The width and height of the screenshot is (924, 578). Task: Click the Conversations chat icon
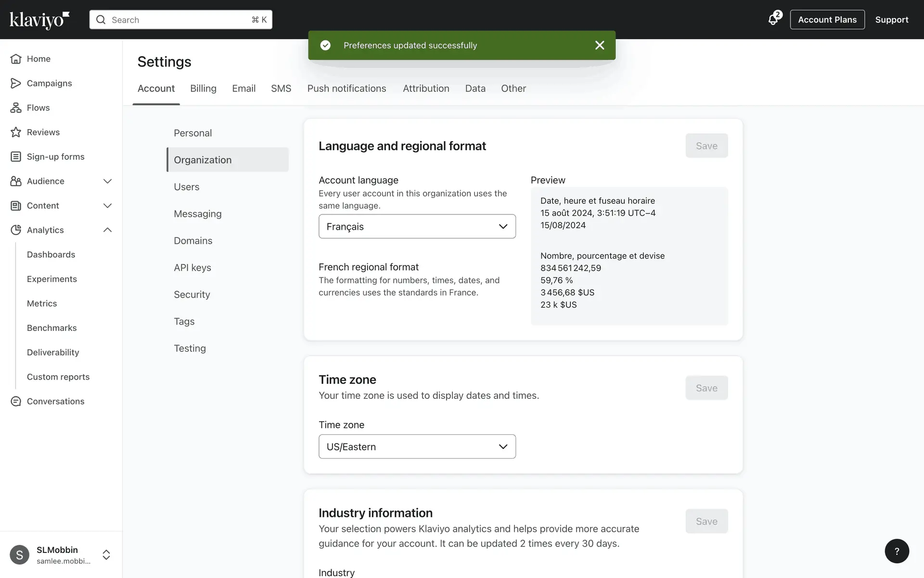pos(16,401)
